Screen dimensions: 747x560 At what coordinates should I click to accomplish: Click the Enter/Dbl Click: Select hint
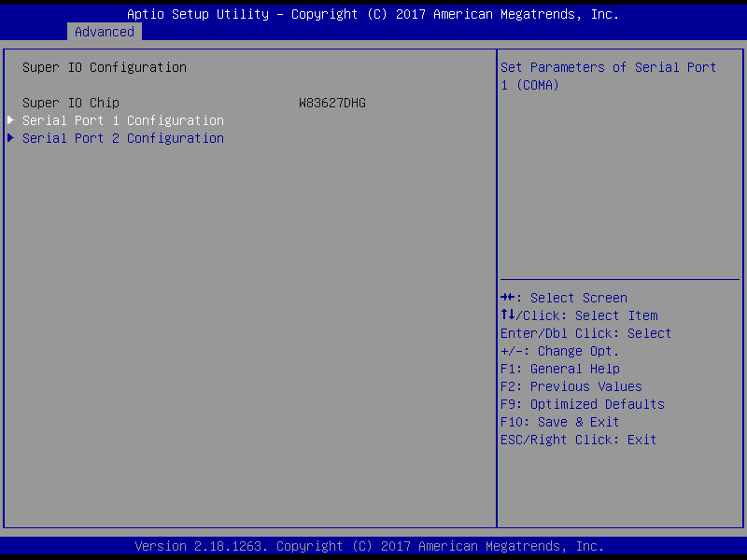pyautogui.click(x=585, y=333)
